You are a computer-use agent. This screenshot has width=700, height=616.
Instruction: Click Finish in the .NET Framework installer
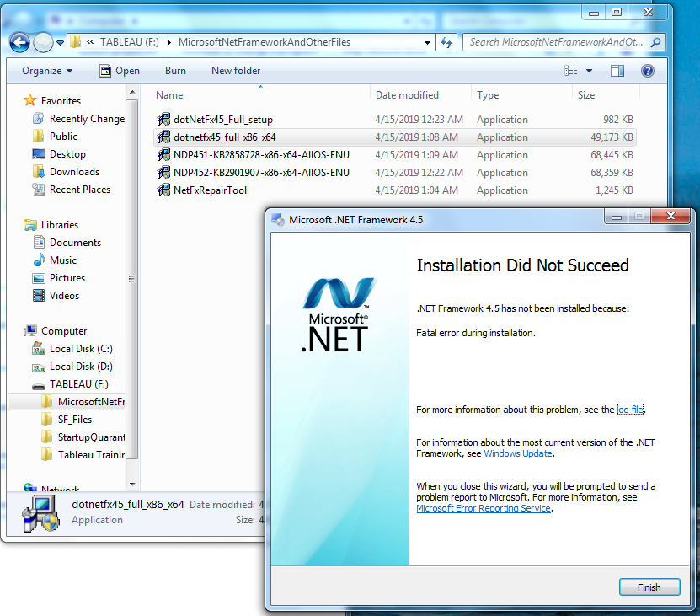[649, 587]
